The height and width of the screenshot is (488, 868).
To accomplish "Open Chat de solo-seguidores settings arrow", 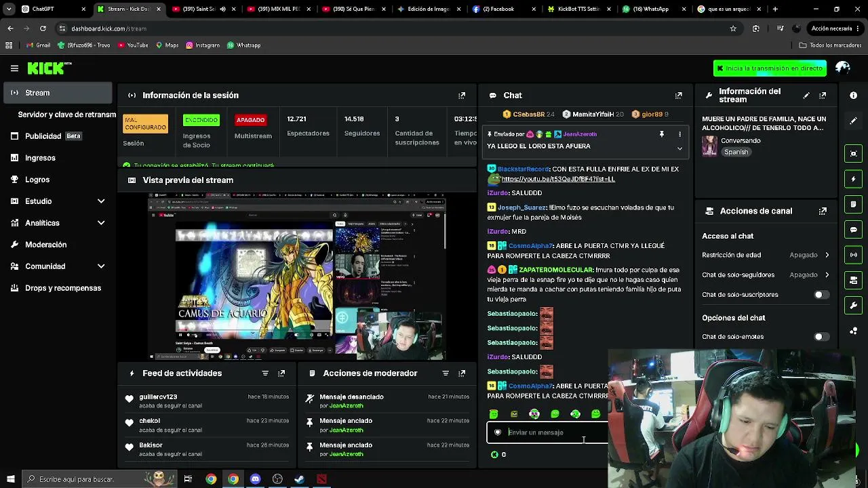I will coord(827,275).
